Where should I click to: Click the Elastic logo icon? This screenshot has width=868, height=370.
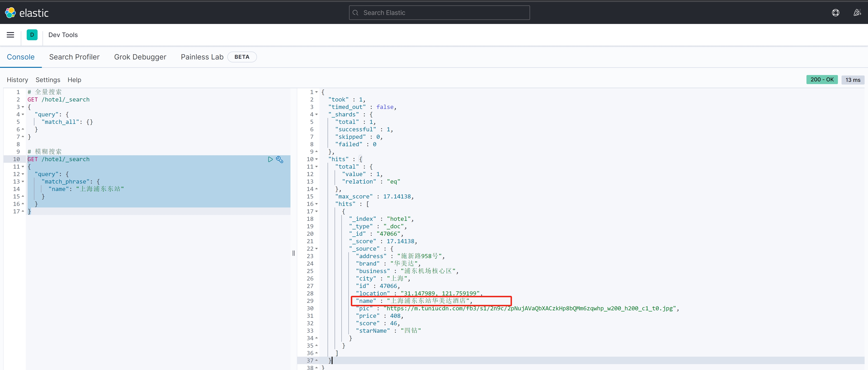point(10,13)
